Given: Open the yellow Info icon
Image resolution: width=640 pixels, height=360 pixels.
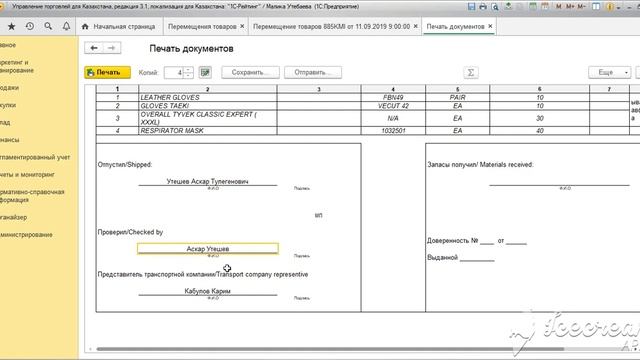Looking at the screenshot, I should (610, 7).
